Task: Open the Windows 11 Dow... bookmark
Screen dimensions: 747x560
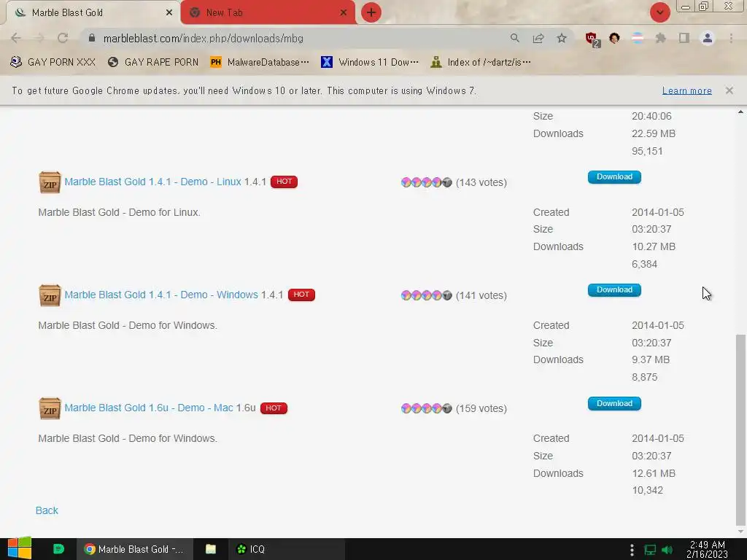Action: (370, 62)
